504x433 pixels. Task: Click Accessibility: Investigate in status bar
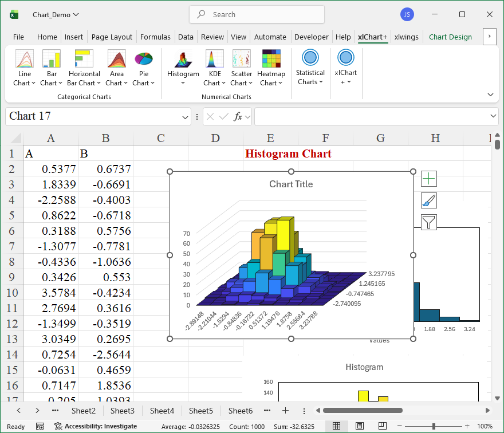[x=96, y=426]
